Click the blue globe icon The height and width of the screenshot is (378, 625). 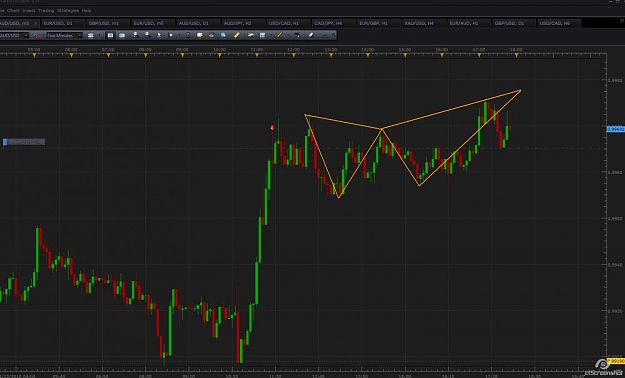223,35
